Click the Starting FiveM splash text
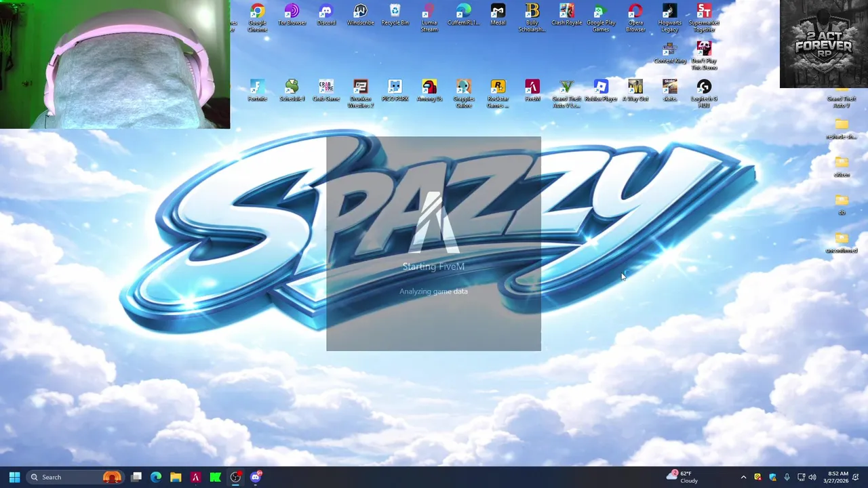 click(x=433, y=266)
